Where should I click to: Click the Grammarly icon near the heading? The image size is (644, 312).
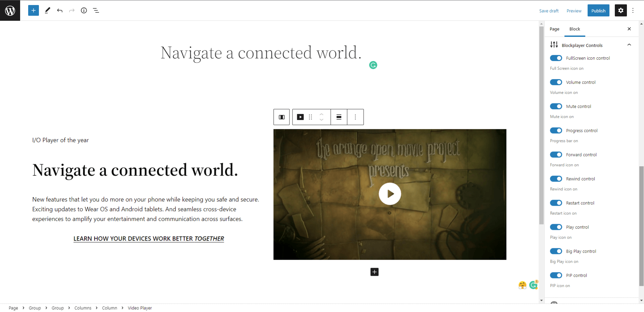(x=373, y=65)
